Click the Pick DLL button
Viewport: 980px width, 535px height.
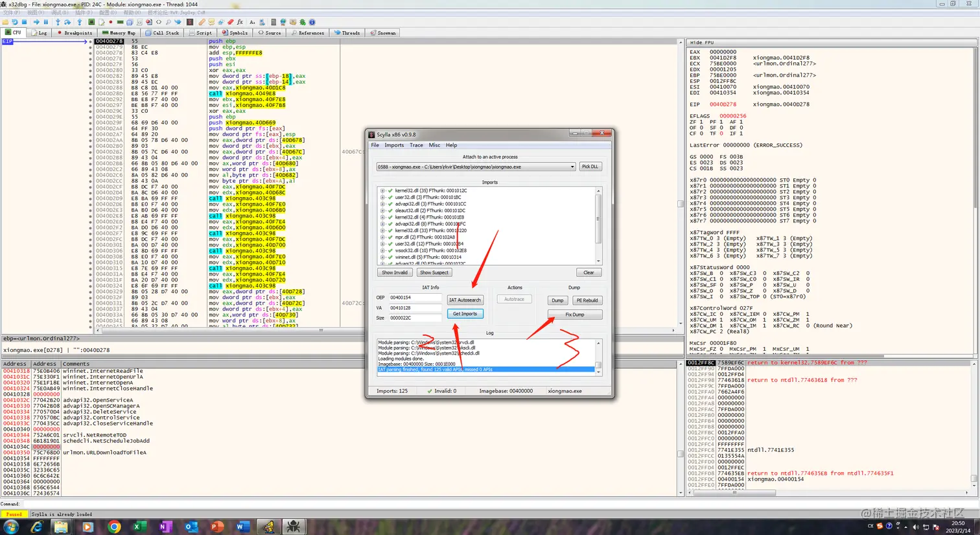pos(590,167)
